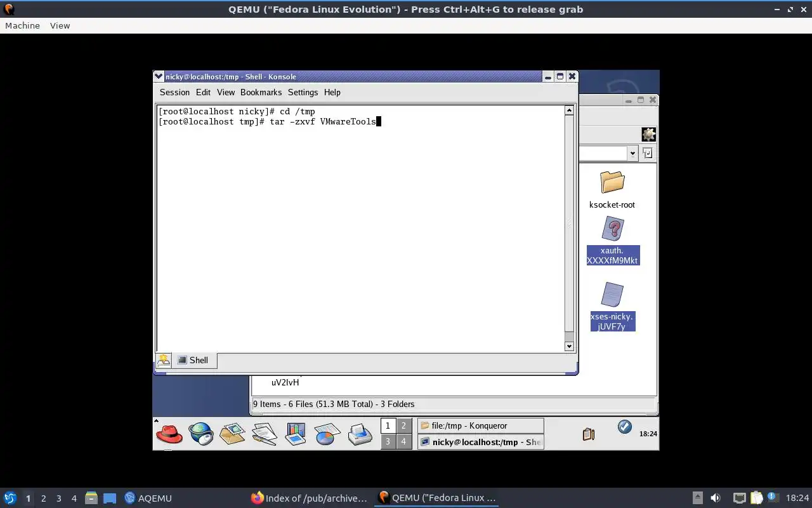Viewport: 812px width, 508px height.
Task: Click the host clipboard tray icon
Action: click(x=756, y=498)
